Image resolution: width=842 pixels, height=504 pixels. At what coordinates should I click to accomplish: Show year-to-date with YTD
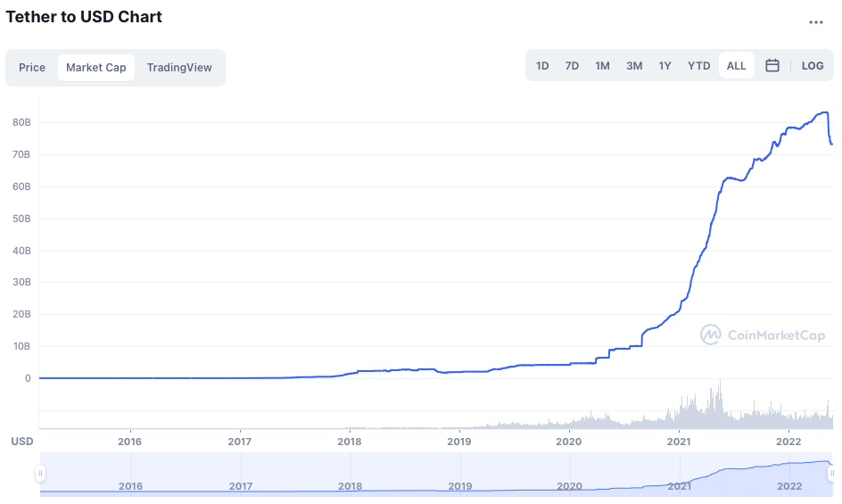tap(698, 65)
